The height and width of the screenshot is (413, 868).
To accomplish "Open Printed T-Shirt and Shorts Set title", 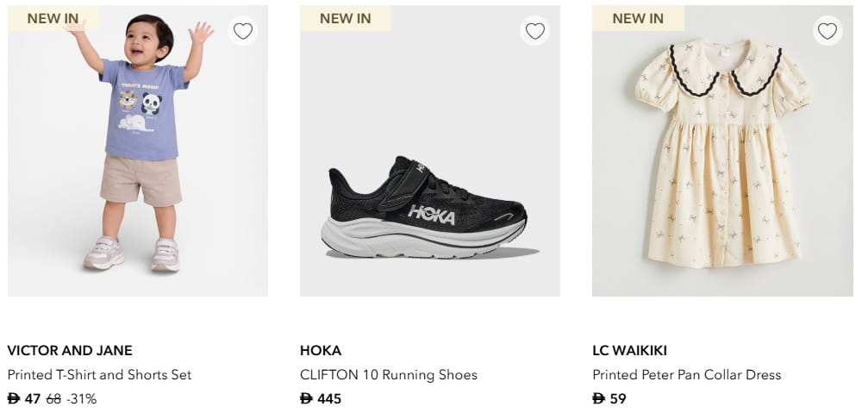I will (x=99, y=375).
